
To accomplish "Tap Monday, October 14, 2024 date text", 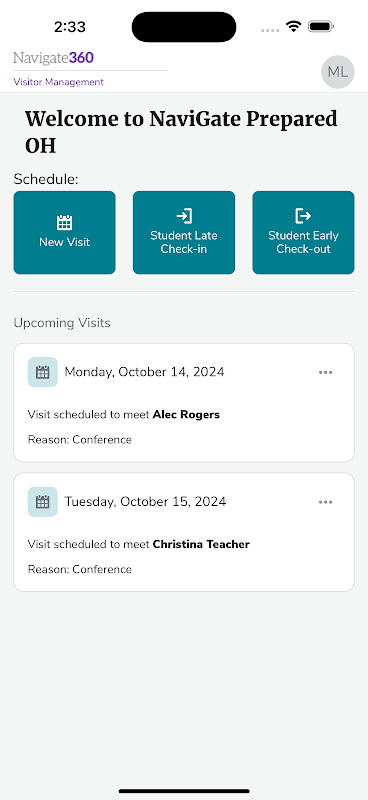I will coord(144,372).
